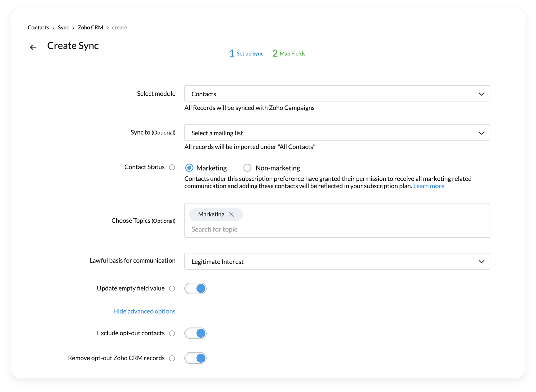This screenshot has width=536, height=392.
Task: Hide advanced options
Action: pos(144,311)
